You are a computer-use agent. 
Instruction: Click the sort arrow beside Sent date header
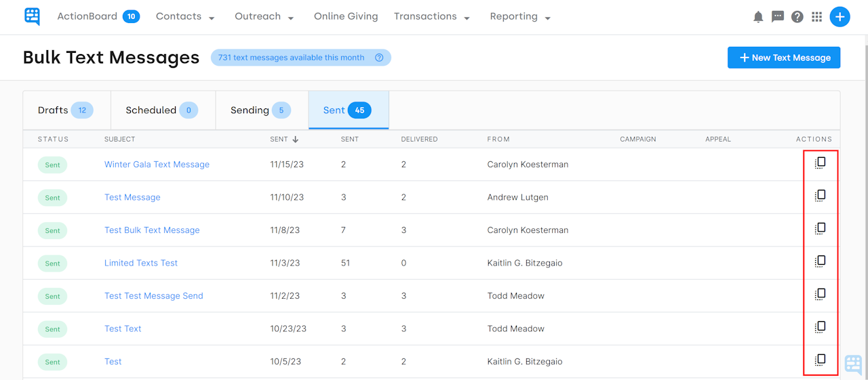[295, 140]
